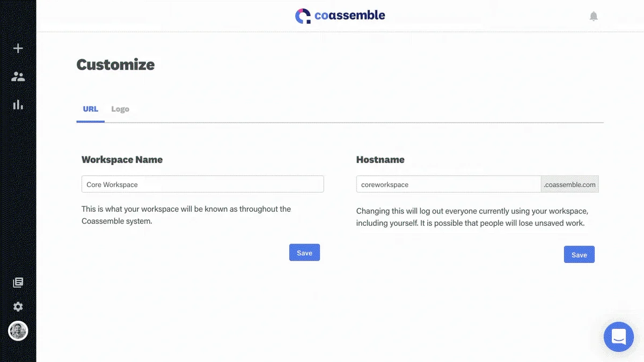Save the Hostname changes
Screen dimensions: 644x362
579,254
